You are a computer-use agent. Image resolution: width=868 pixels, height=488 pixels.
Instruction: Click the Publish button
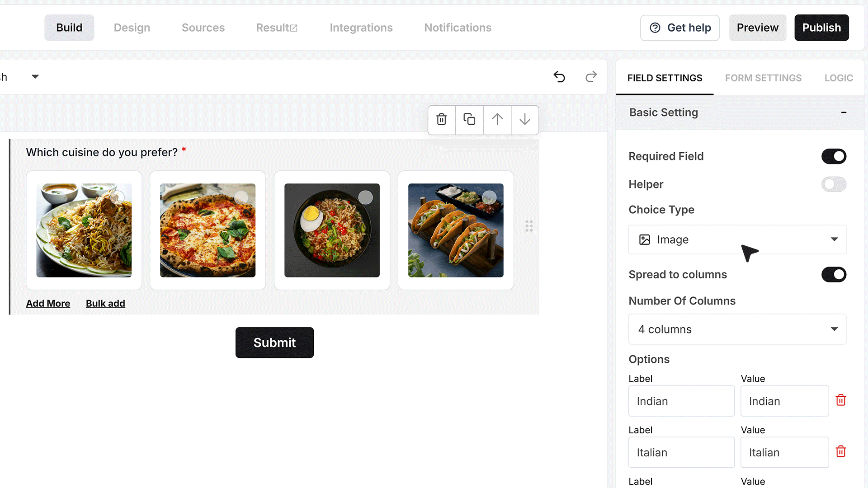821,28
